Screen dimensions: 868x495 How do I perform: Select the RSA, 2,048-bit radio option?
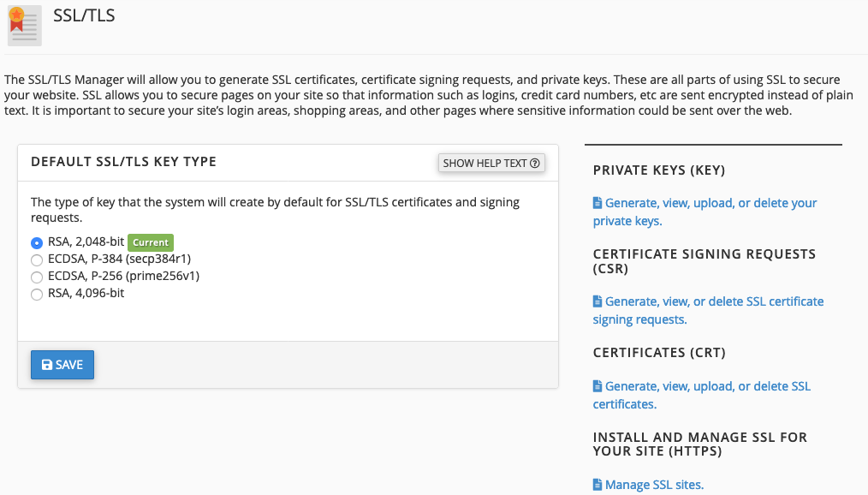click(x=37, y=242)
